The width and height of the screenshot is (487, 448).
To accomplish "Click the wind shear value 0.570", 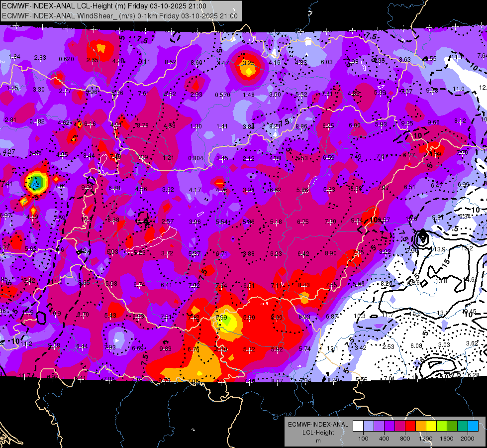I will [x=223, y=95].
